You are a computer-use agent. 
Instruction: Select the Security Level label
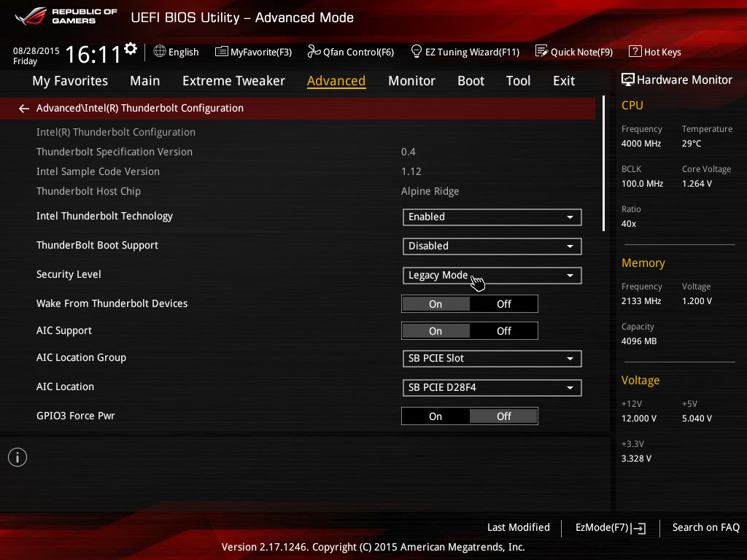69,274
